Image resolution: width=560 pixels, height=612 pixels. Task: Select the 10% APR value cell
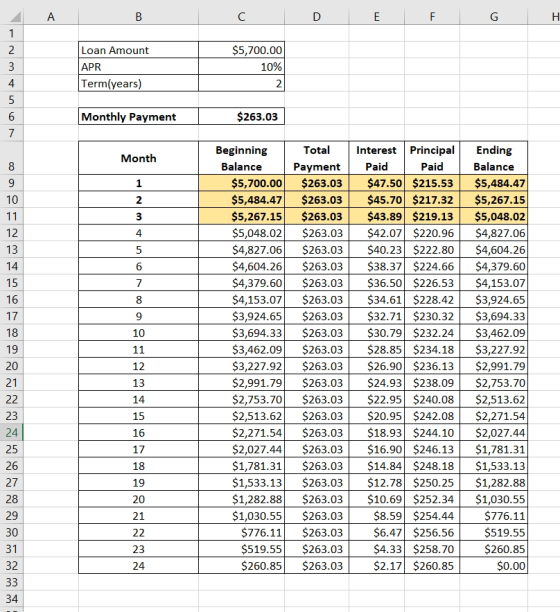coord(241,67)
